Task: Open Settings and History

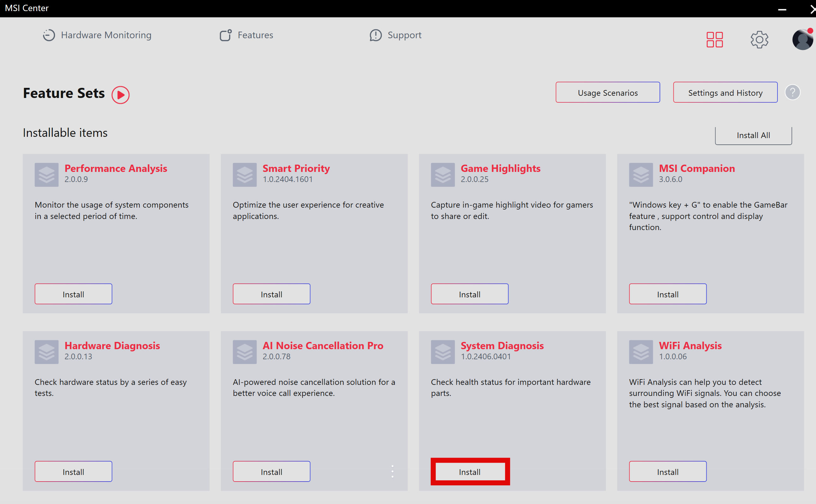Action: tap(725, 92)
